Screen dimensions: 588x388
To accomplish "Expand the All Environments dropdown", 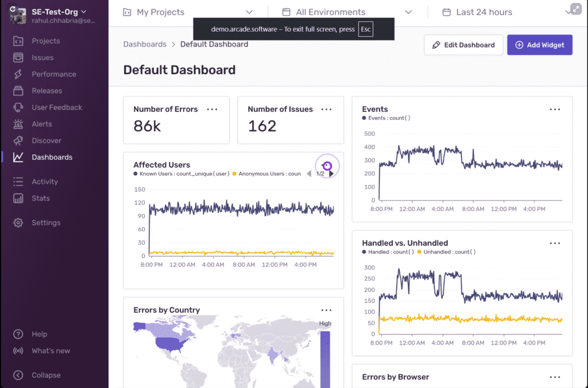I will coord(347,12).
